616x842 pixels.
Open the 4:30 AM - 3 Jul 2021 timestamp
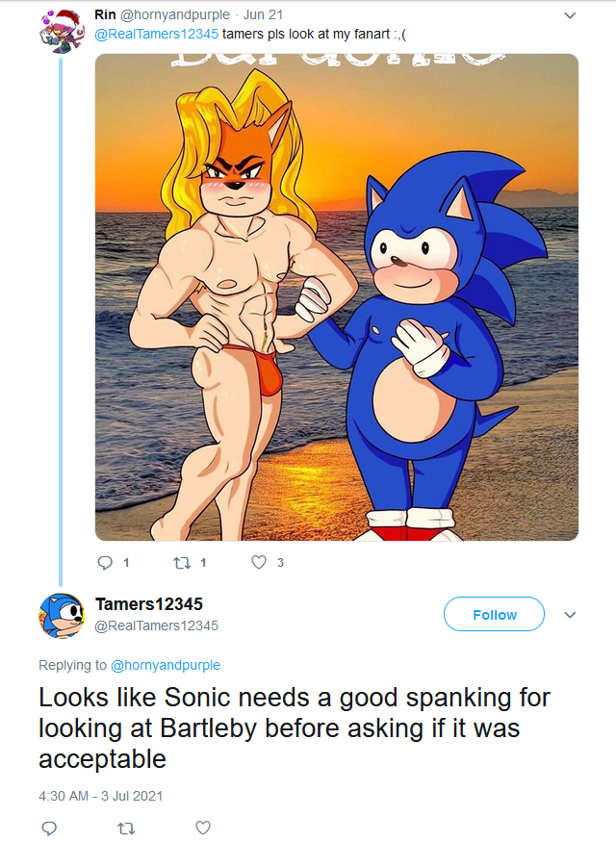click(x=101, y=796)
